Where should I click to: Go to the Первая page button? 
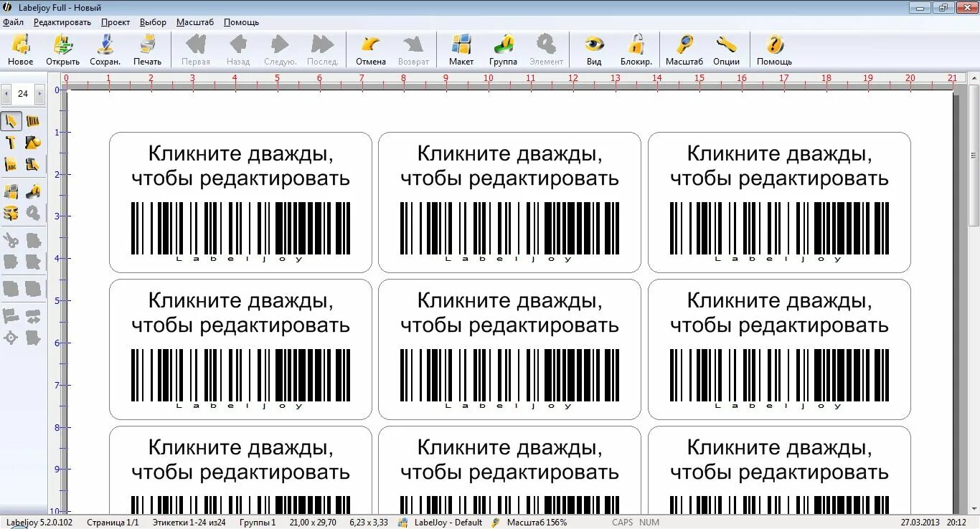196,50
